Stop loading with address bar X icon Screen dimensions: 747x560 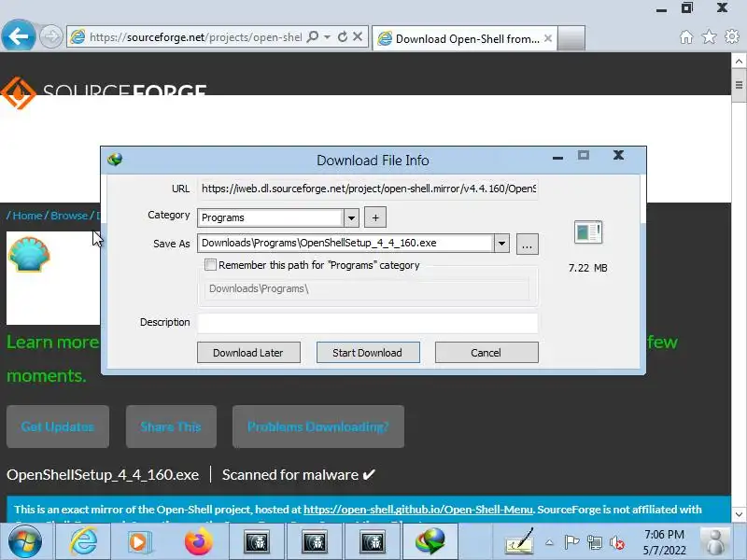click(x=358, y=36)
